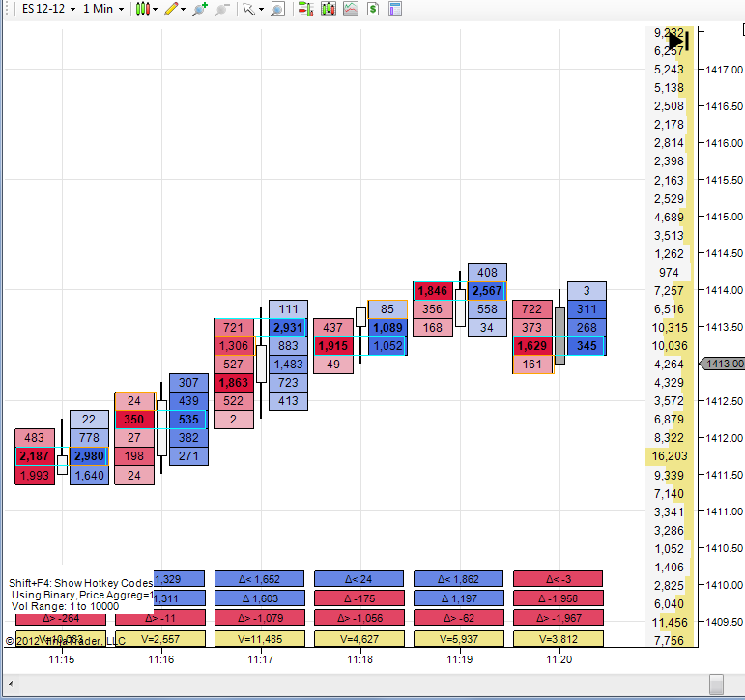Open the strategies dollar sign icon
Image resolution: width=745 pixels, height=700 pixels.
point(373,9)
